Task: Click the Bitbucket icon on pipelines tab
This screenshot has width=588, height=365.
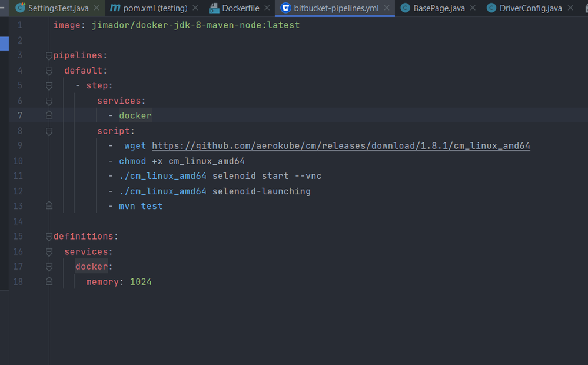Action: 285,8
